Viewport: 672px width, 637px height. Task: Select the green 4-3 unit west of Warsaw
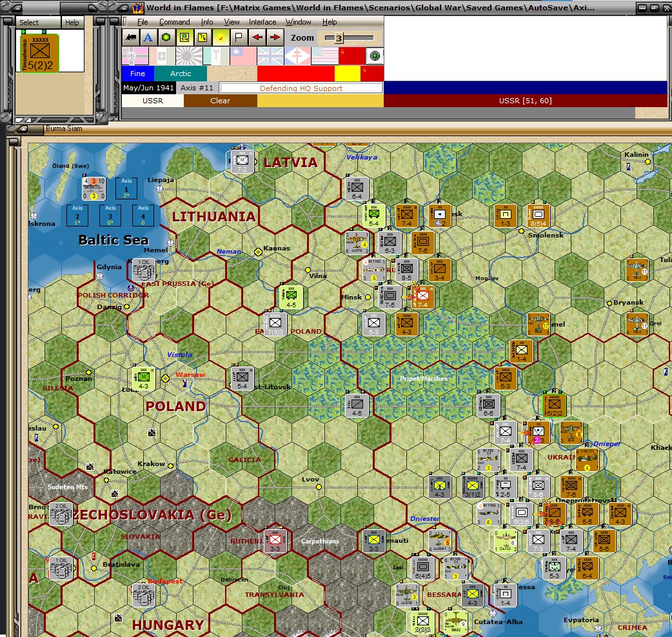(144, 378)
